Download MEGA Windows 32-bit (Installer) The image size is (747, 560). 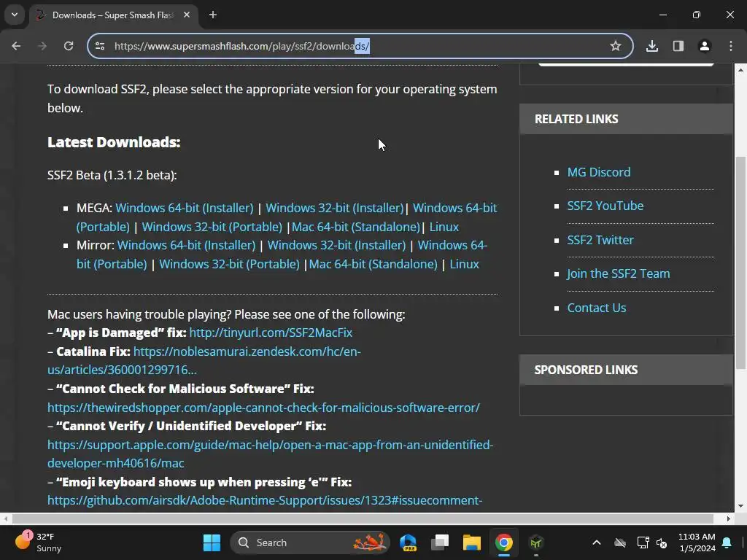pyautogui.click(x=334, y=208)
